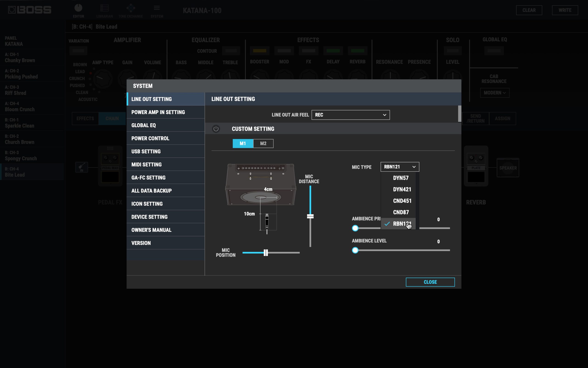
Task: Open the Editor view icon
Action: pyautogui.click(x=78, y=11)
